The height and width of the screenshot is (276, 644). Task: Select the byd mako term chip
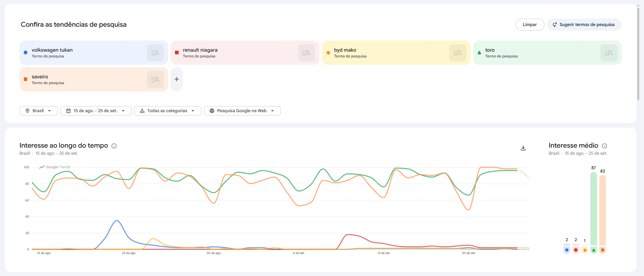[x=396, y=53]
